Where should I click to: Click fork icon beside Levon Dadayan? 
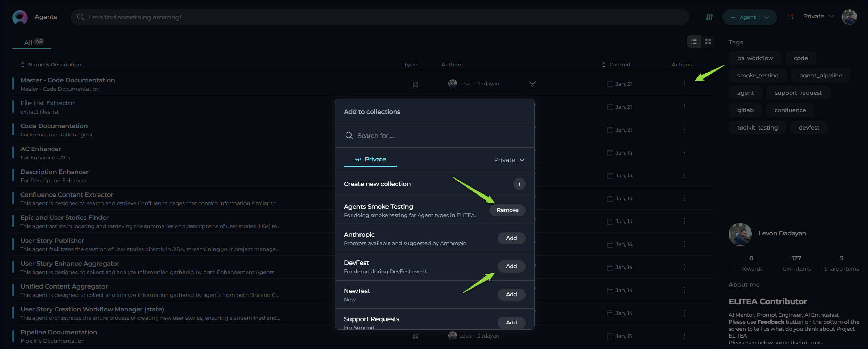click(532, 84)
